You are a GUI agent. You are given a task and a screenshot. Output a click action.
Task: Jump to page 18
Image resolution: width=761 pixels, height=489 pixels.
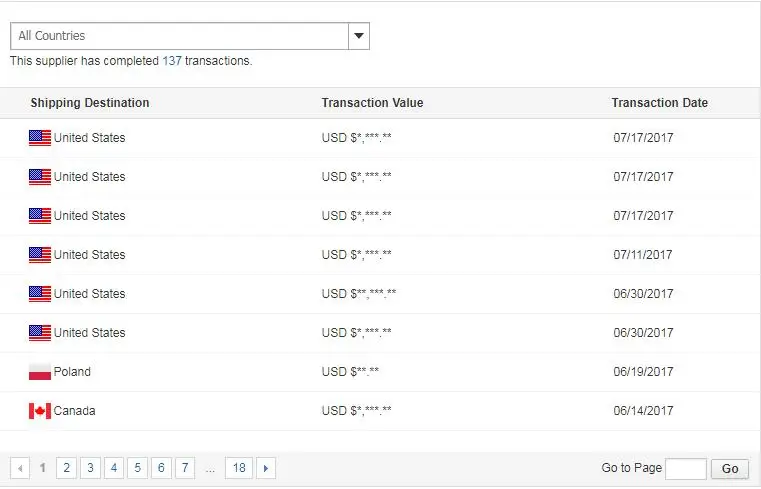pyautogui.click(x=238, y=468)
